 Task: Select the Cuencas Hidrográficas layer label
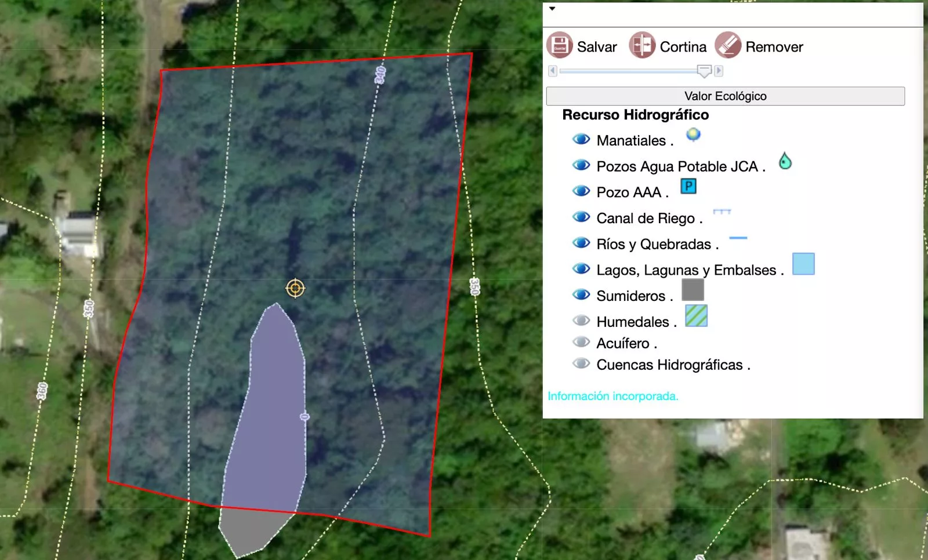coord(673,365)
